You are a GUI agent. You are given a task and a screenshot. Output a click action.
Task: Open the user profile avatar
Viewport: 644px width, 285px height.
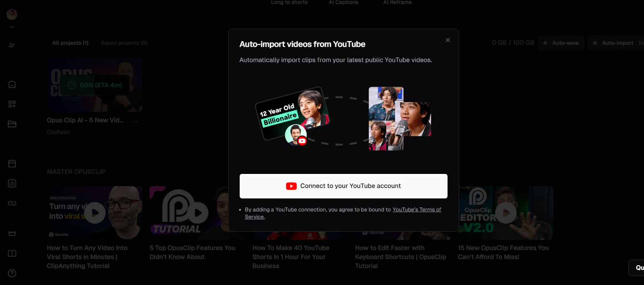[x=12, y=14]
